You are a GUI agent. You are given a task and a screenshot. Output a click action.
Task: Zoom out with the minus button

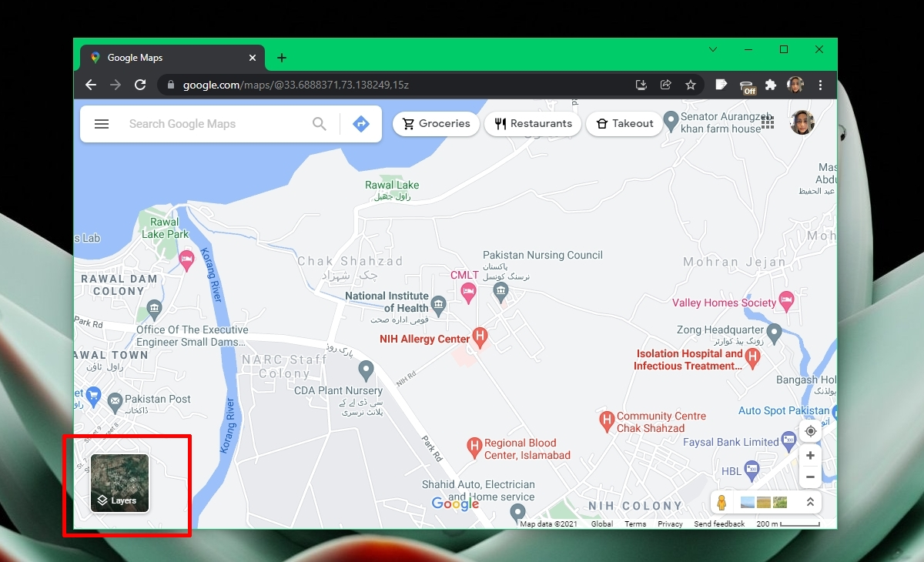click(810, 477)
